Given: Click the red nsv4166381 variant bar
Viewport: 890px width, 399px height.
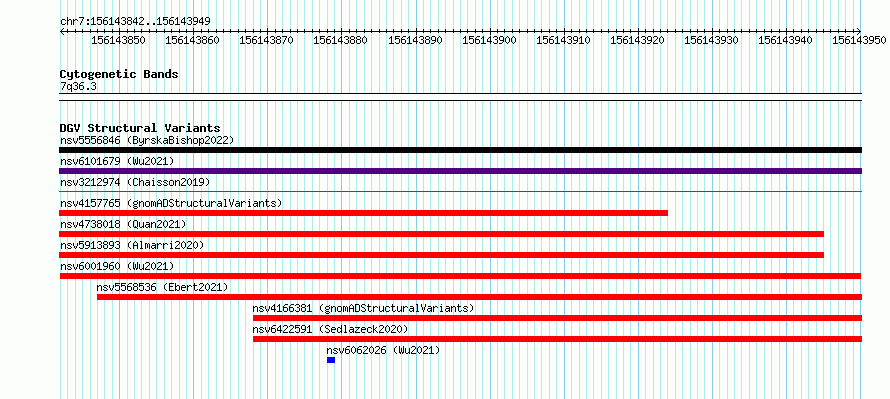Looking at the screenshot, I should [x=557, y=318].
